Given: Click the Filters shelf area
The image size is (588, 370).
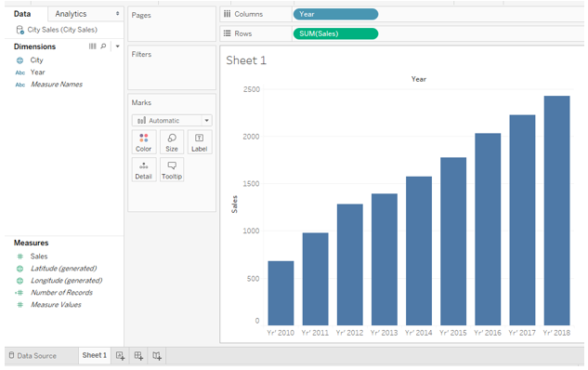Looking at the screenshot, I should [x=172, y=68].
